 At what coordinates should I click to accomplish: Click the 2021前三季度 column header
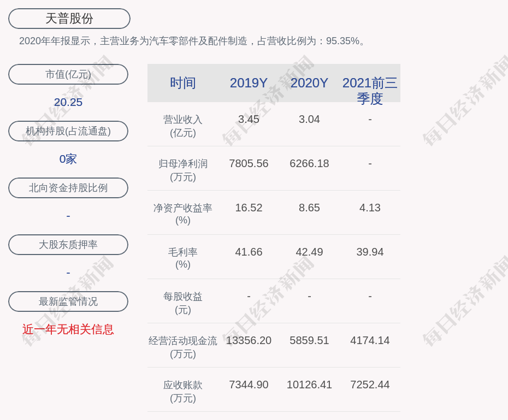pos(370,91)
